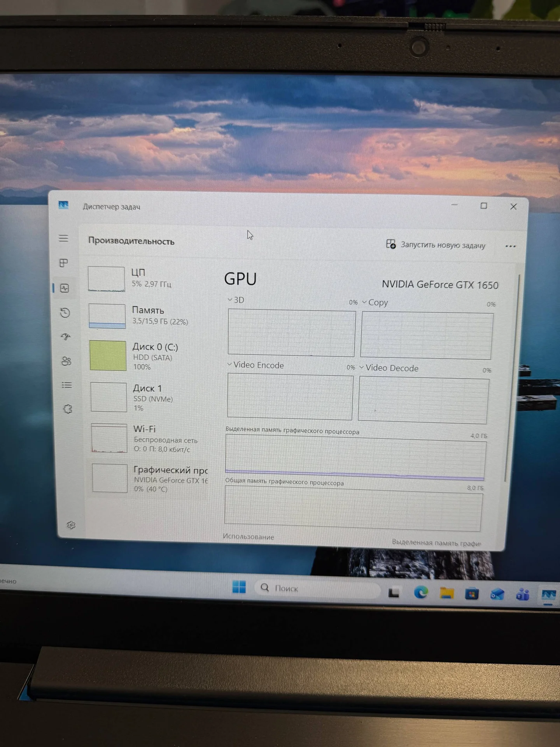
Task: Open Startup apps from the sidebar
Action: pos(66,337)
